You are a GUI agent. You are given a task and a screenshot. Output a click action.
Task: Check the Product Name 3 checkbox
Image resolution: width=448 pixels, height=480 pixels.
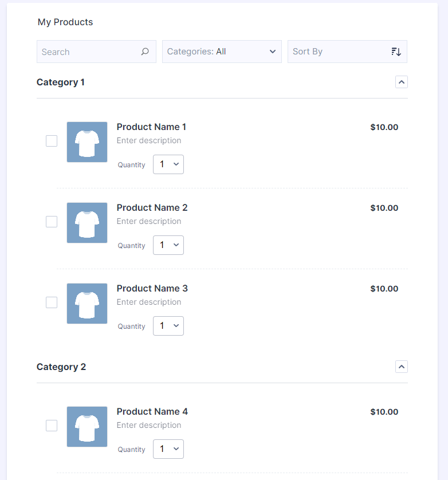tap(52, 302)
